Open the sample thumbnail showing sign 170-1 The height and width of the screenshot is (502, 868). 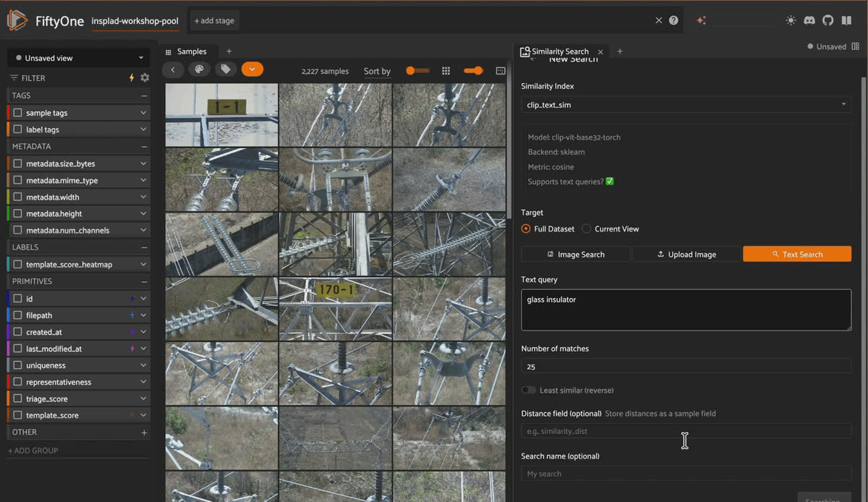[x=336, y=309]
